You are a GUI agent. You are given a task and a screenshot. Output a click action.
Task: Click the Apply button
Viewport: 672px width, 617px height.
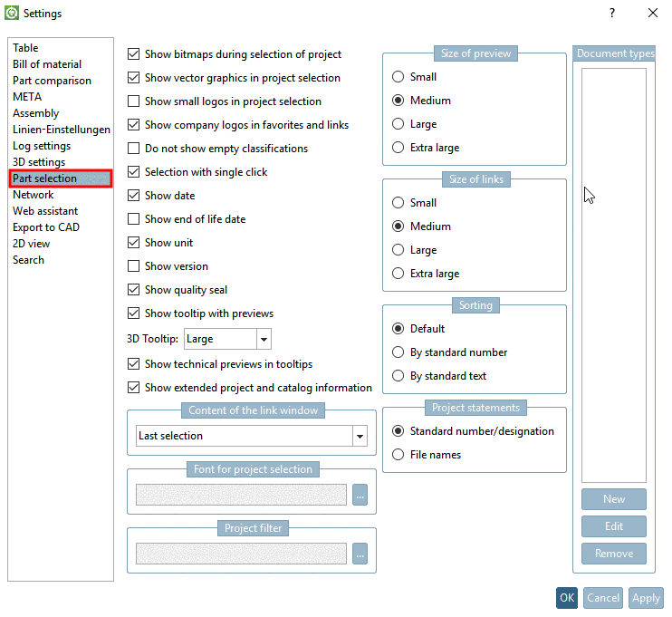tap(646, 598)
